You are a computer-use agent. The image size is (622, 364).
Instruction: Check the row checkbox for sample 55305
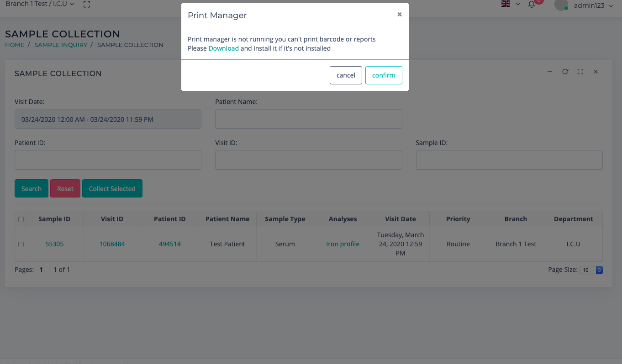(21, 244)
